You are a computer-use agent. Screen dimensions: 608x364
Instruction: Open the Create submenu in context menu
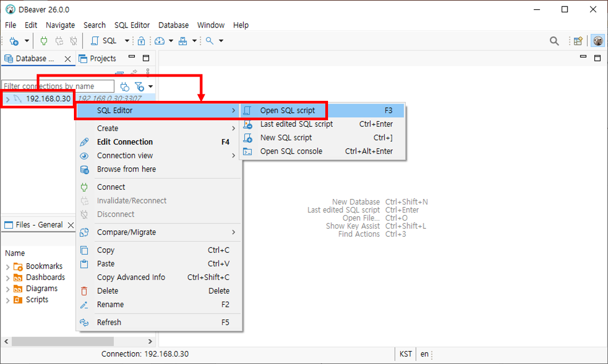(x=159, y=128)
